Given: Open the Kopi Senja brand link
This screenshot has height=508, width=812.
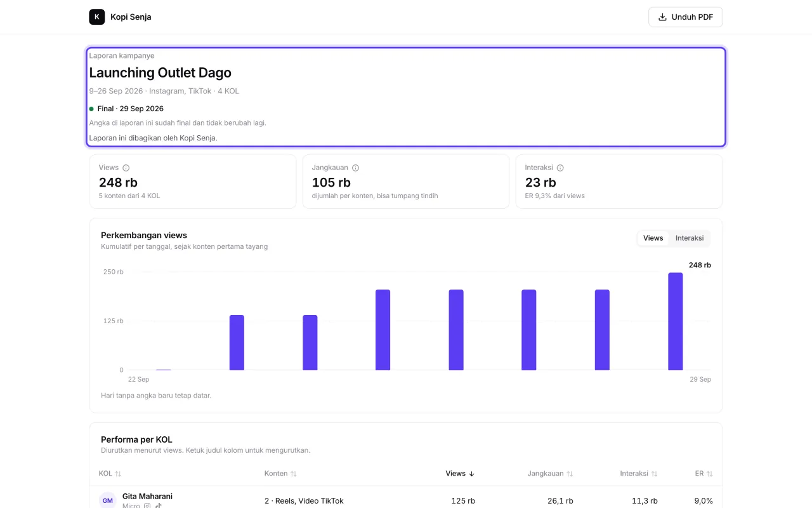Looking at the screenshot, I should (x=120, y=17).
